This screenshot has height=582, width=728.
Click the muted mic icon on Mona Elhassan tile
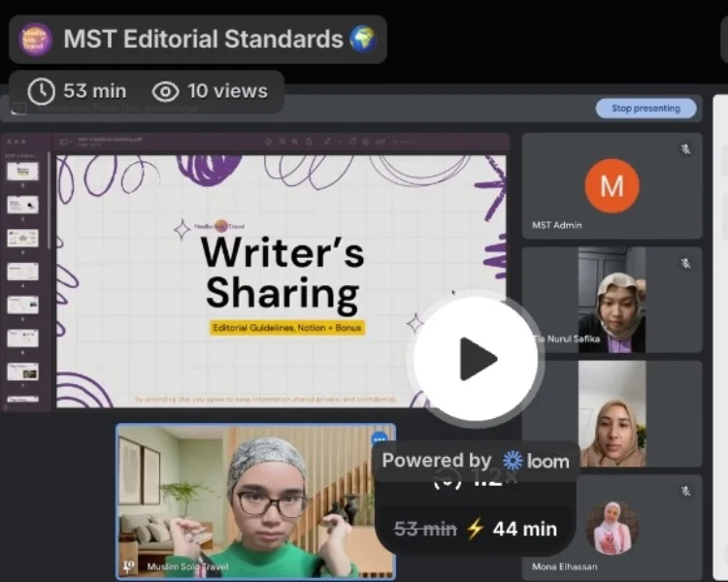685,491
